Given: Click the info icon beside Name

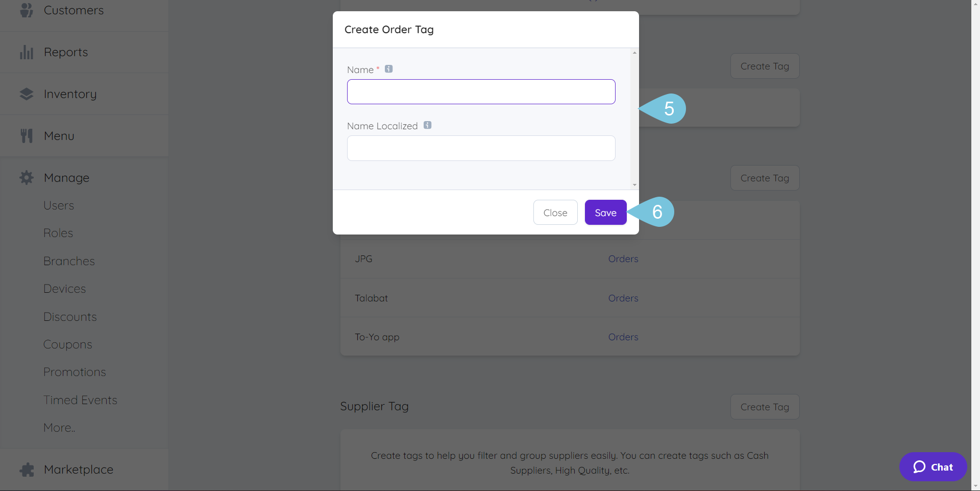Looking at the screenshot, I should [388, 68].
